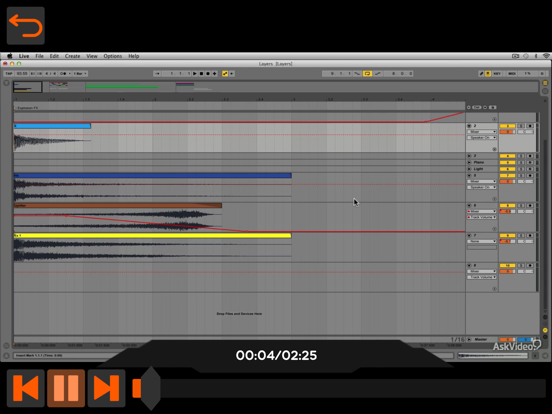The height and width of the screenshot is (414, 552).
Task: Open the Create menu
Action: (73, 56)
